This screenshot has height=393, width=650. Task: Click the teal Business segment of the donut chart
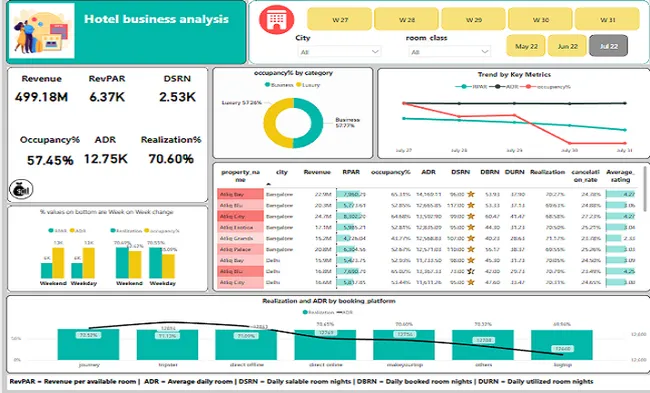[x=316, y=123]
